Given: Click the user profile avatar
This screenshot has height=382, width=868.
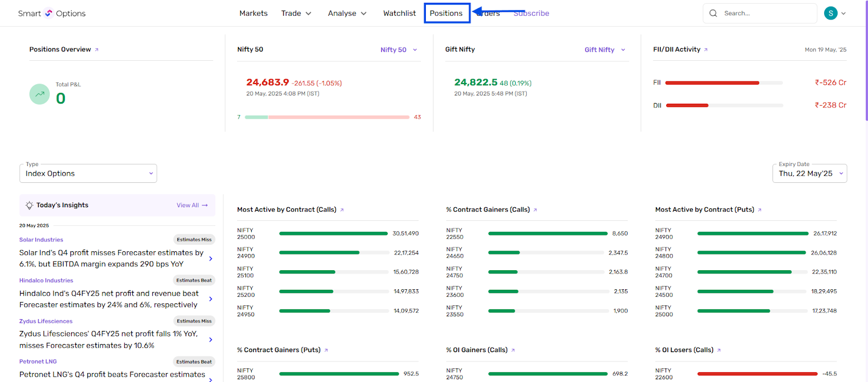Looking at the screenshot, I should 830,13.
